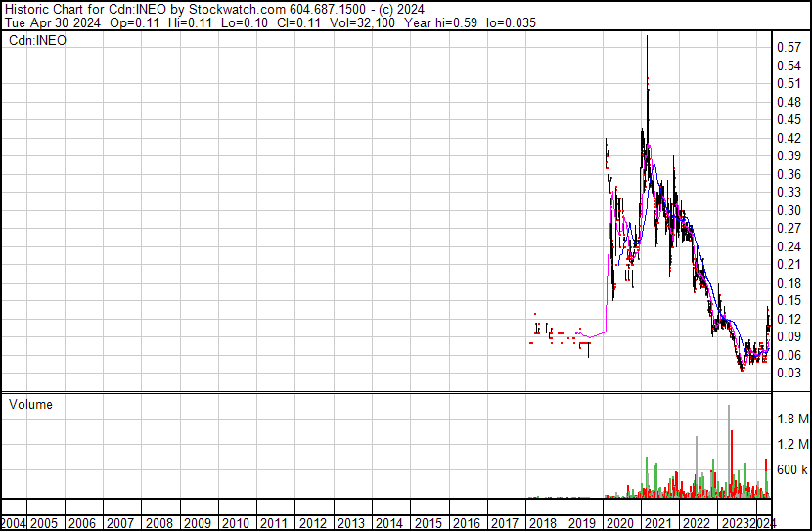Click the 0.24 price axis label

pyautogui.click(x=789, y=246)
